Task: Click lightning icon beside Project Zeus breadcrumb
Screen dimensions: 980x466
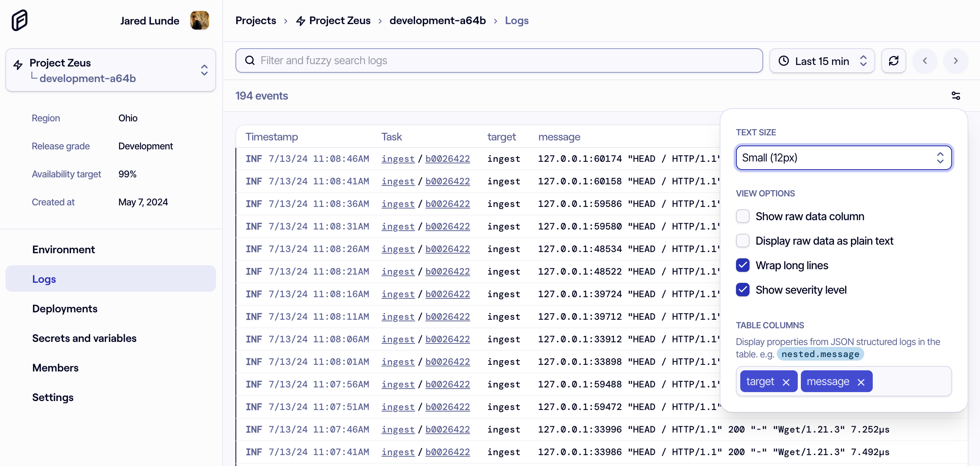Action: (x=300, y=21)
